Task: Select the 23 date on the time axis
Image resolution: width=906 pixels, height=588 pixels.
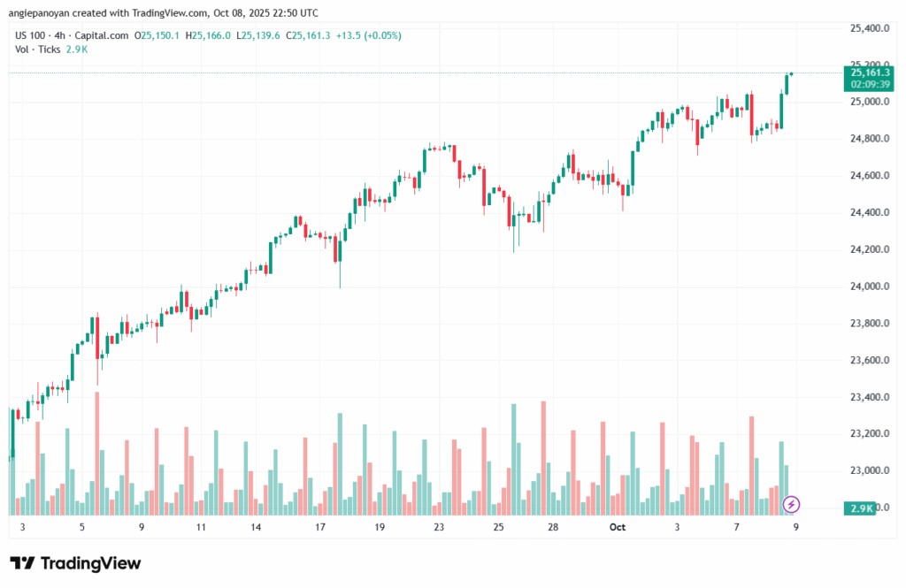Action: (438, 526)
